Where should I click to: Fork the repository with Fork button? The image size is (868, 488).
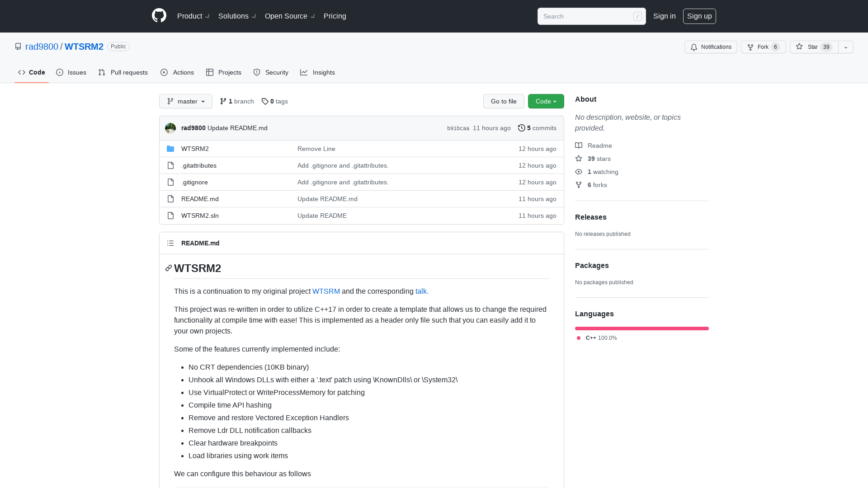(x=763, y=47)
